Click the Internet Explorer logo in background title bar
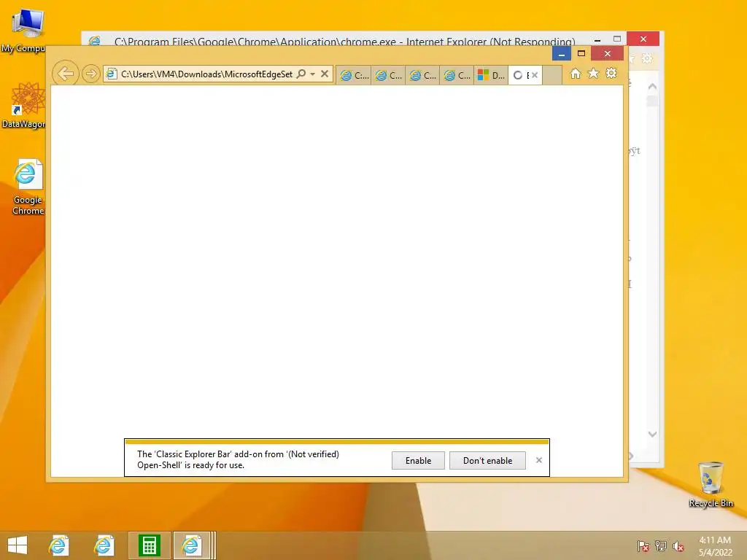 (94, 41)
